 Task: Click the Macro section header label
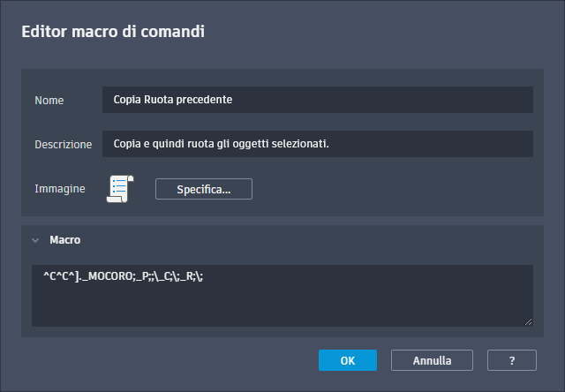point(65,239)
